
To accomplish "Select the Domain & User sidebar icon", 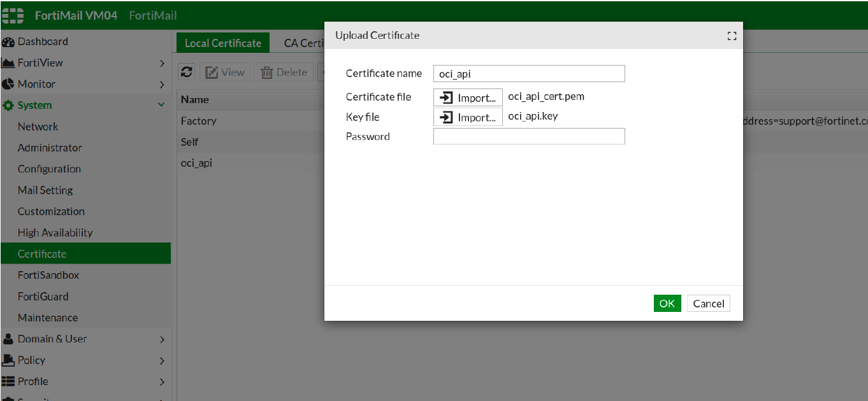I will (x=8, y=339).
